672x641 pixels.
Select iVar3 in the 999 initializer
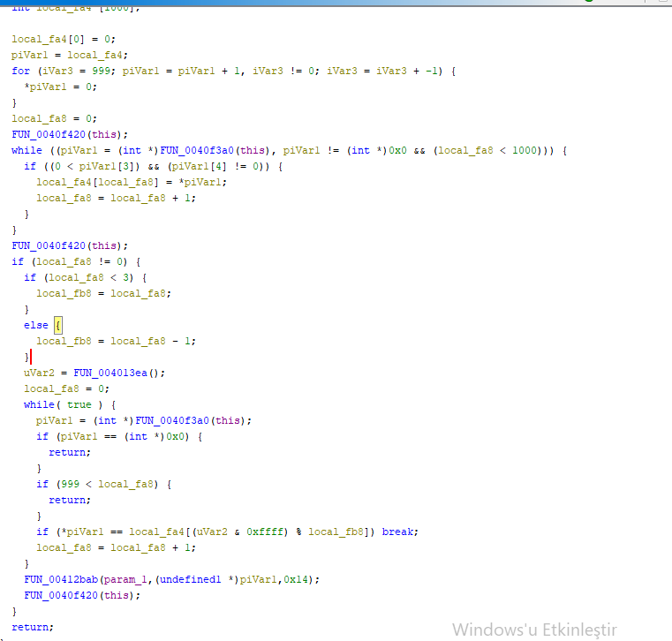point(52,71)
